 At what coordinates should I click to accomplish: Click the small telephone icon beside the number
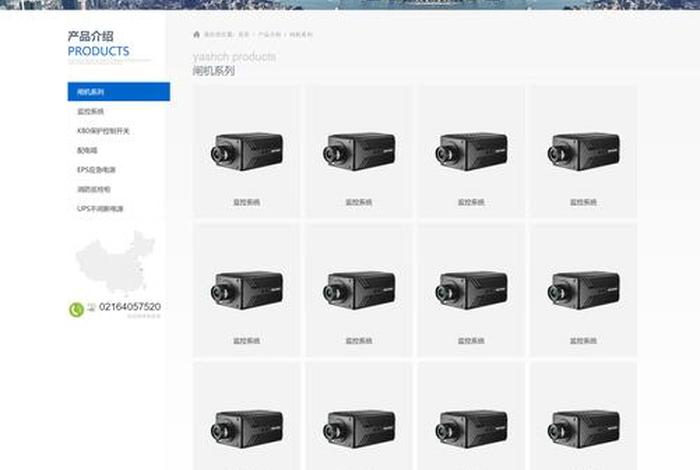click(x=91, y=307)
